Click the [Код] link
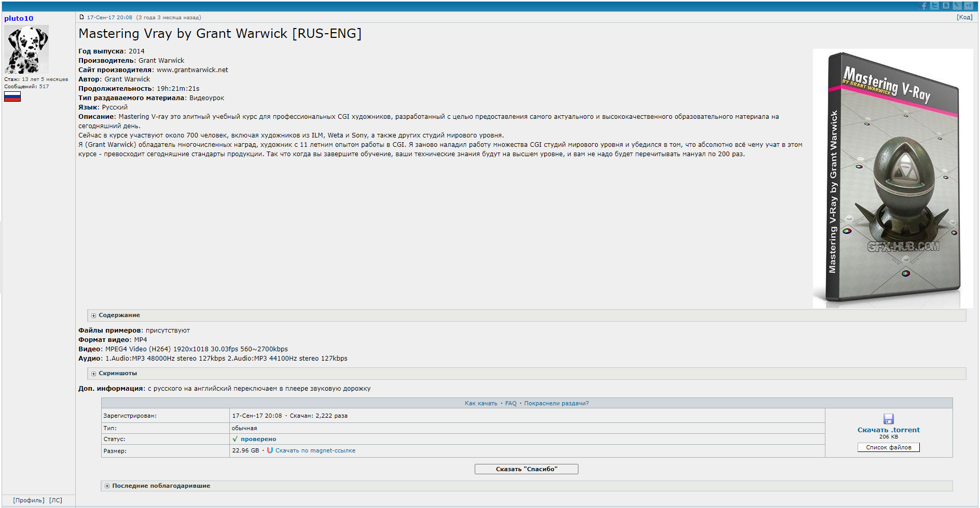980x508 pixels. tap(964, 17)
